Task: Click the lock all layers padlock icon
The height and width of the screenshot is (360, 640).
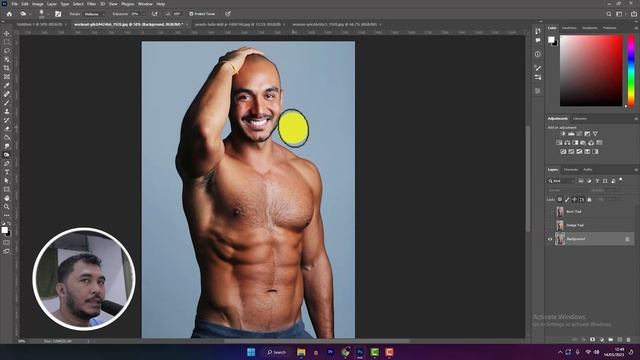Action: point(589,200)
